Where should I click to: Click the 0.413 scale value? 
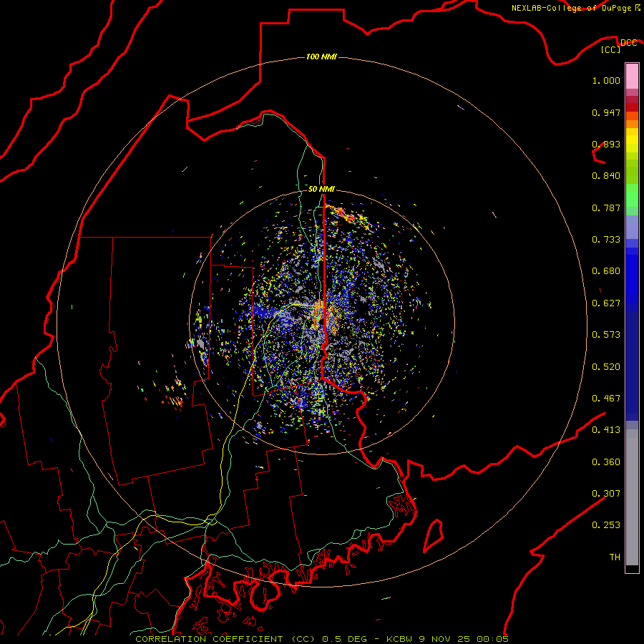click(606, 430)
